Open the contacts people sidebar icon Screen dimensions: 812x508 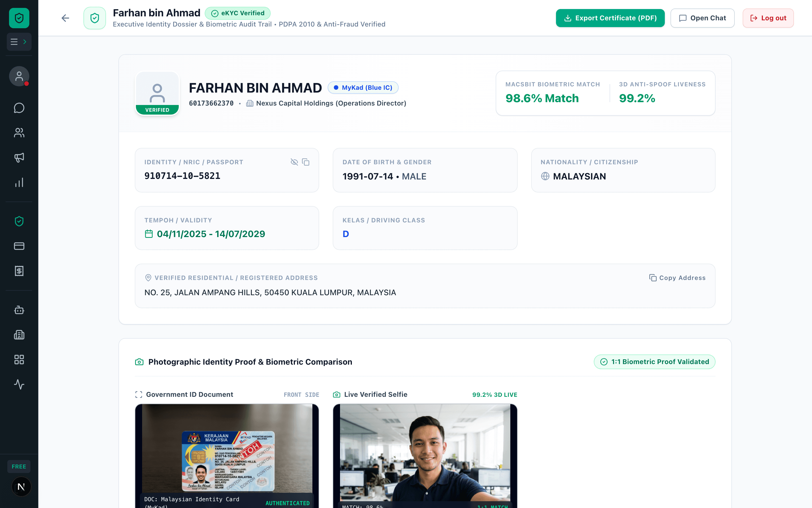tap(19, 133)
